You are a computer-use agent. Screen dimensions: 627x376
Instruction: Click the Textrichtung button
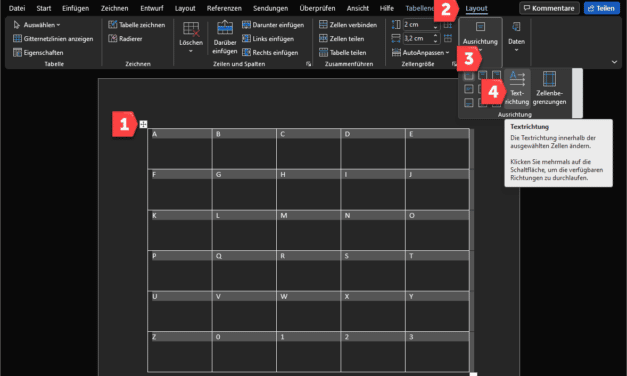517,88
